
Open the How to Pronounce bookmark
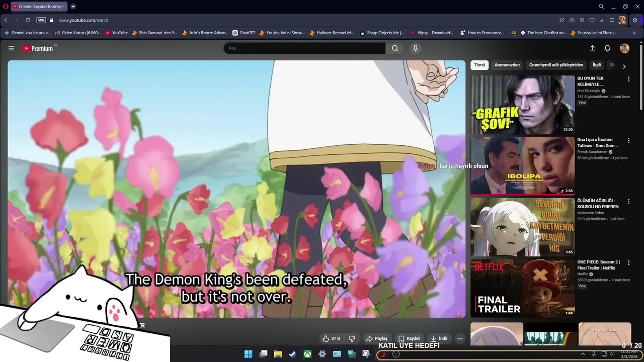click(482, 33)
